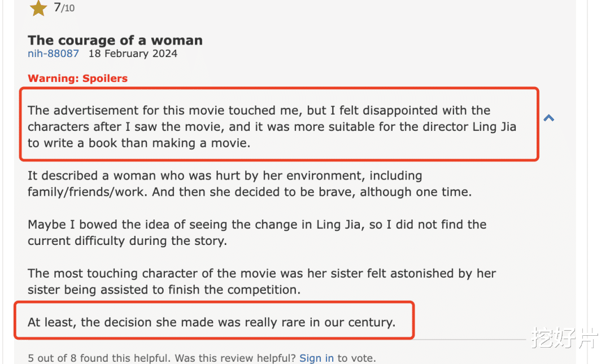Open the review title 'The courage of a woman'

pyautogui.click(x=115, y=40)
